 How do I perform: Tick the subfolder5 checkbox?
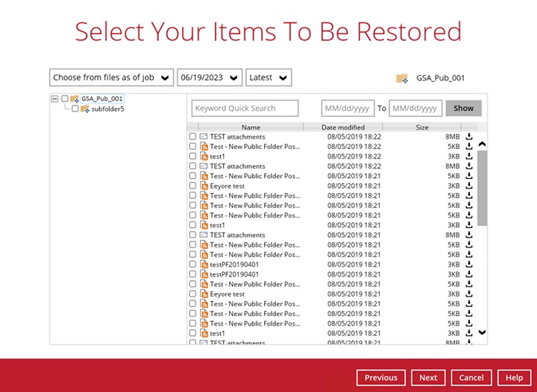[x=75, y=109]
